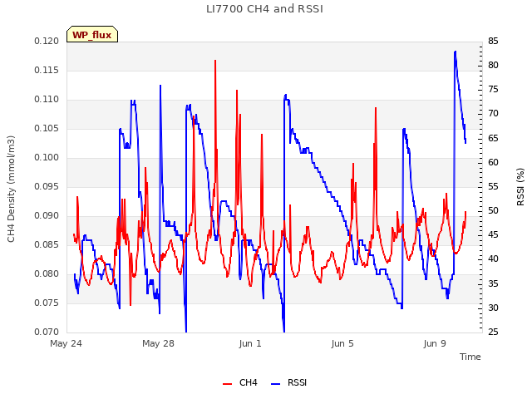Click the 0.100 left axis value
Viewport: 532px width, 399px height.
(x=47, y=157)
